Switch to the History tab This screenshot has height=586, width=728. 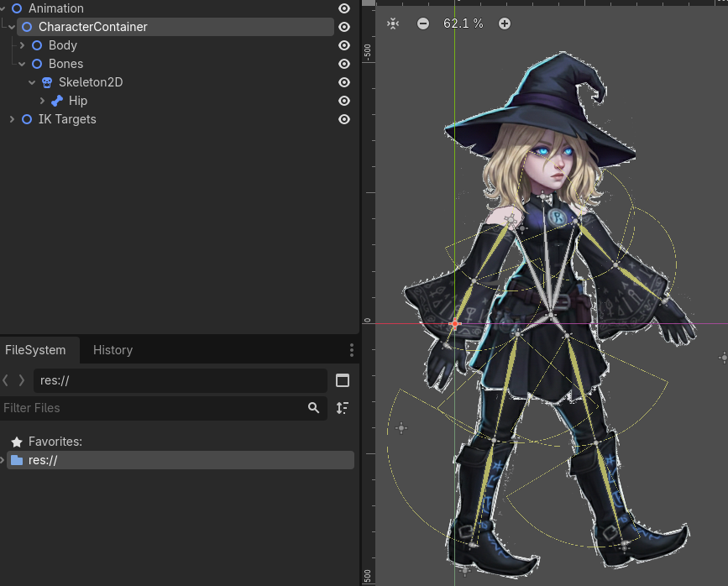113,350
